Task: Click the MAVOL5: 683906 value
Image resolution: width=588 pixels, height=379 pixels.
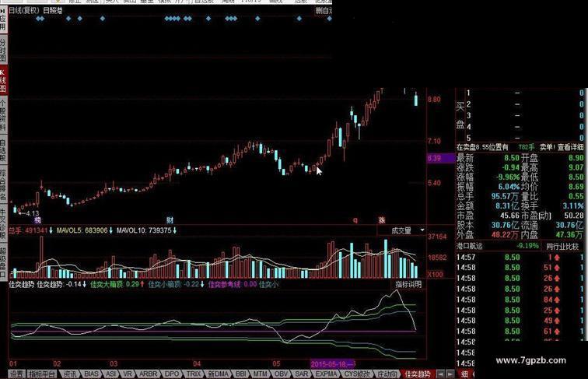Action: 85,230
